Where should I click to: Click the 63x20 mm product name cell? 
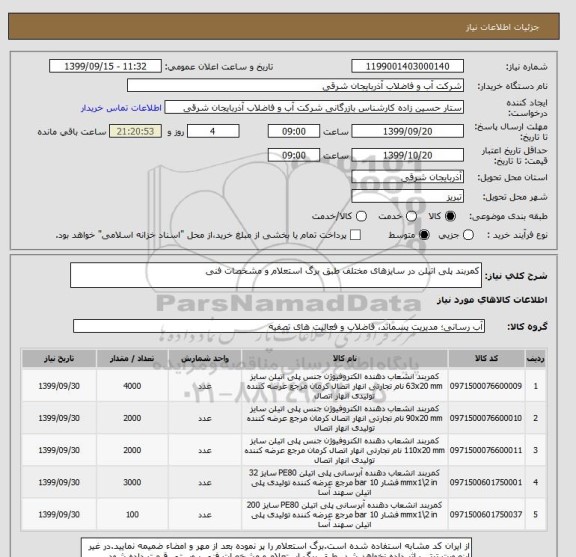(x=345, y=386)
